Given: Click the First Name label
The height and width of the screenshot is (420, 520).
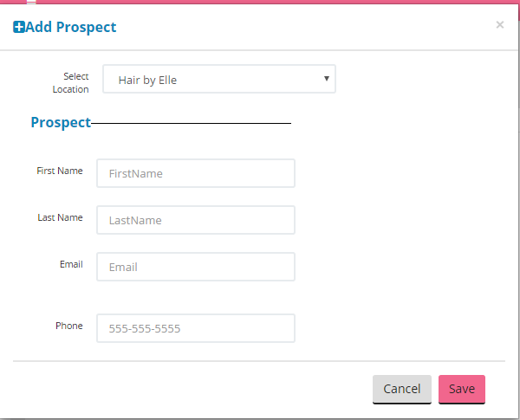Looking at the screenshot, I should click(60, 171).
